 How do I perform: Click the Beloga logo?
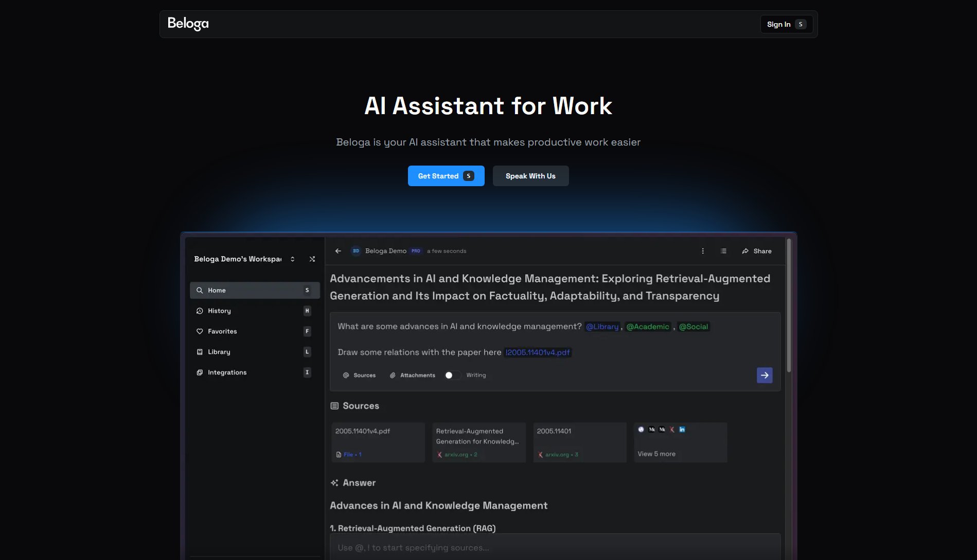click(x=188, y=24)
